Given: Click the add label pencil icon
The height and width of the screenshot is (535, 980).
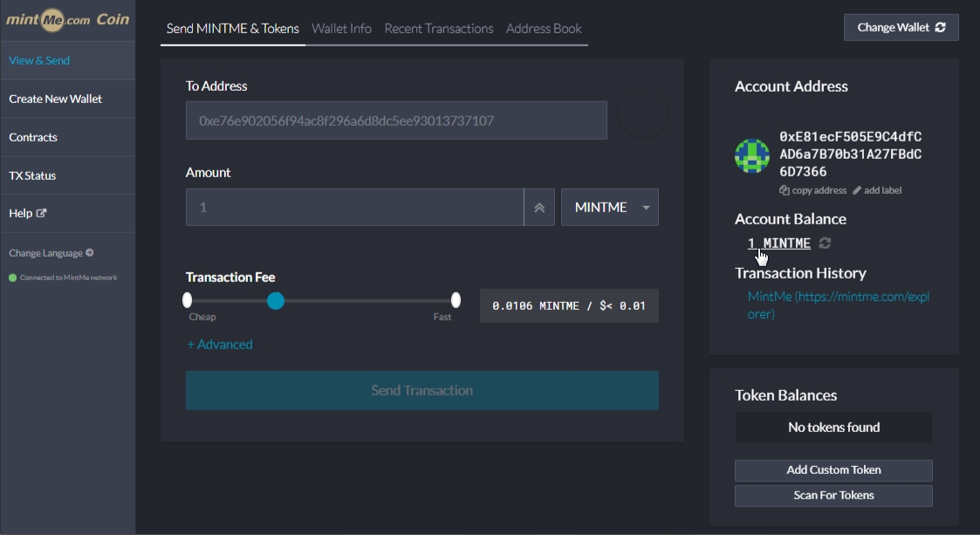Looking at the screenshot, I should tap(857, 190).
